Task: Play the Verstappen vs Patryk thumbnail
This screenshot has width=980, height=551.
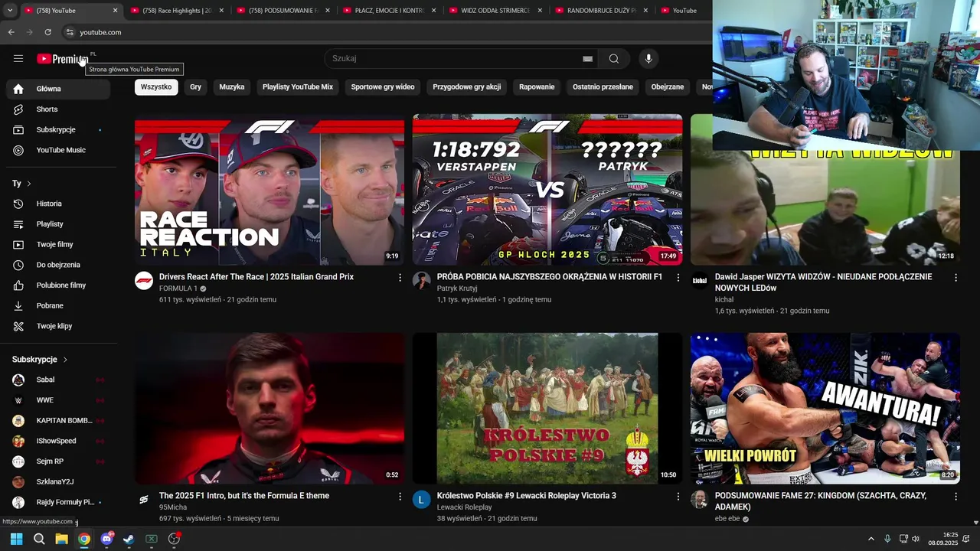Action: 547,190
